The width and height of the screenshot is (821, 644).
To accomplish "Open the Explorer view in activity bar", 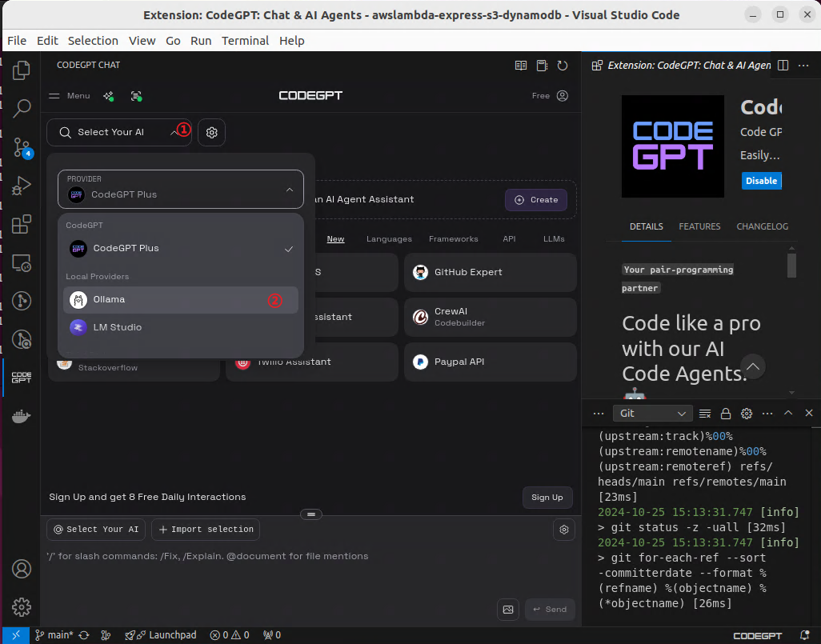I will (x=22, y=70).
